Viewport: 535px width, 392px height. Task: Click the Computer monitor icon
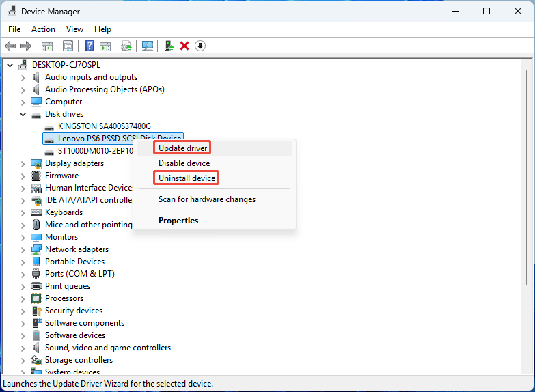(36, 102)
